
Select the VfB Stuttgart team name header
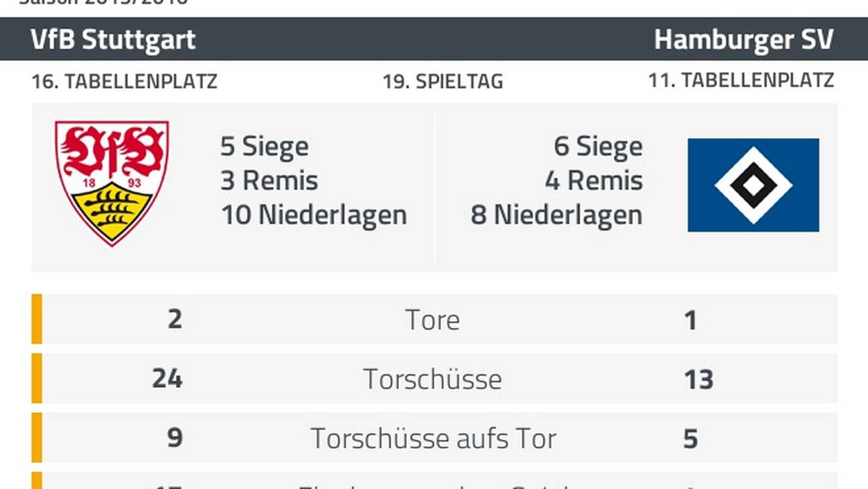(x=113, y=40)
